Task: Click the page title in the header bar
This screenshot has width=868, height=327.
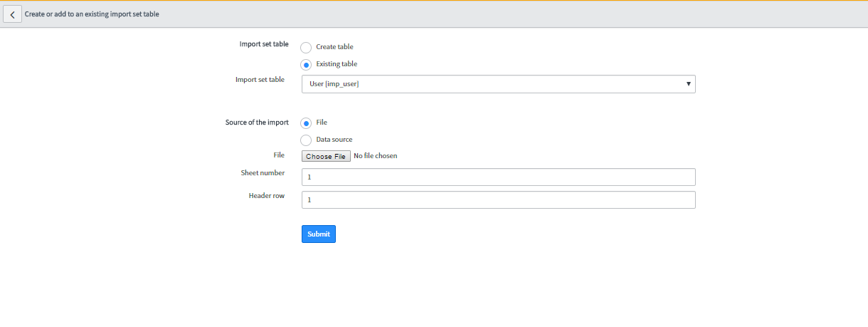Action: (92, 14)
